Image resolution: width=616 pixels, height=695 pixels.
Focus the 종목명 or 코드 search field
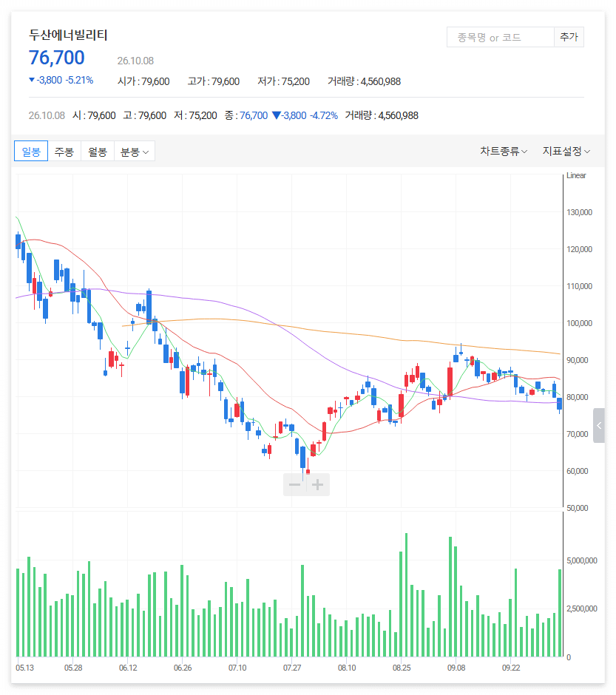[x=501, y=37]
